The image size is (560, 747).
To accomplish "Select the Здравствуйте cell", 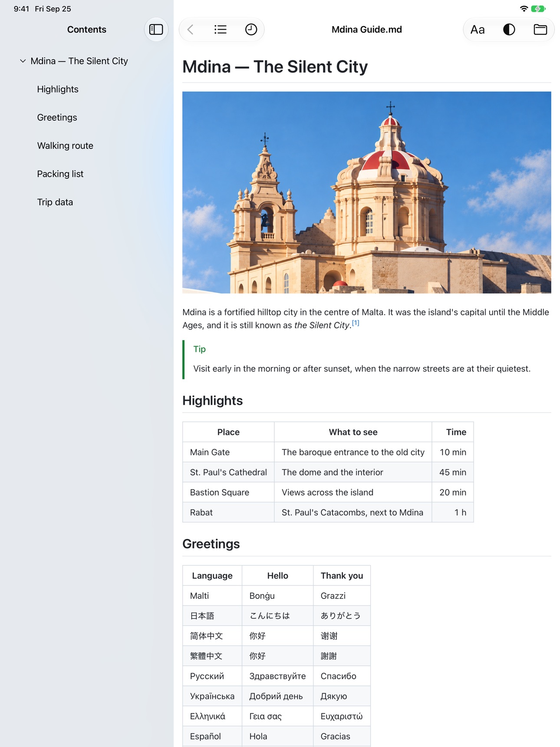I will [277, 676].
